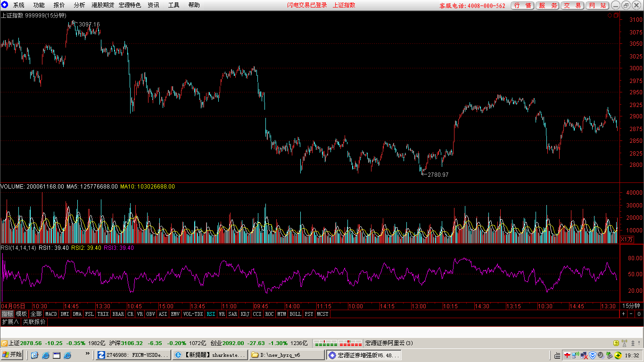Switch to the CCI indicator
Image resolution: width=644 pixels, height=362 pixels.
257,314
